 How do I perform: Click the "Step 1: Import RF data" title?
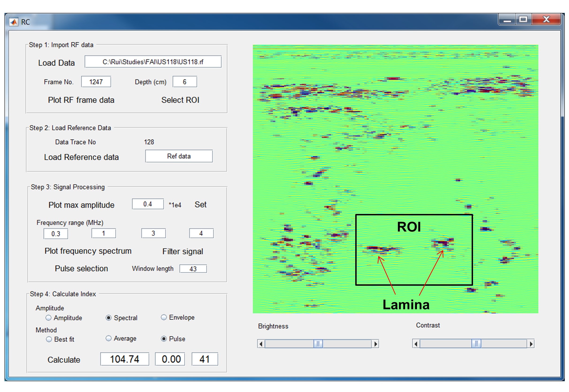(61, 45)
